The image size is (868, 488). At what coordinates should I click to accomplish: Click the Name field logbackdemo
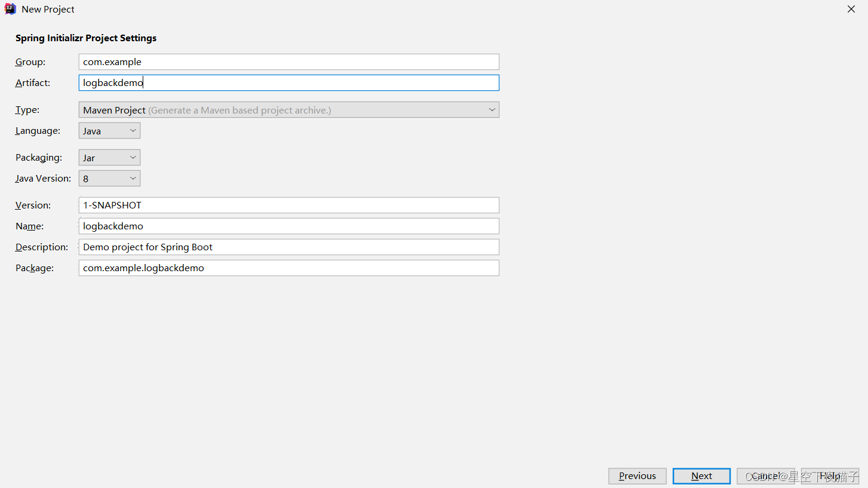[289, 226]
